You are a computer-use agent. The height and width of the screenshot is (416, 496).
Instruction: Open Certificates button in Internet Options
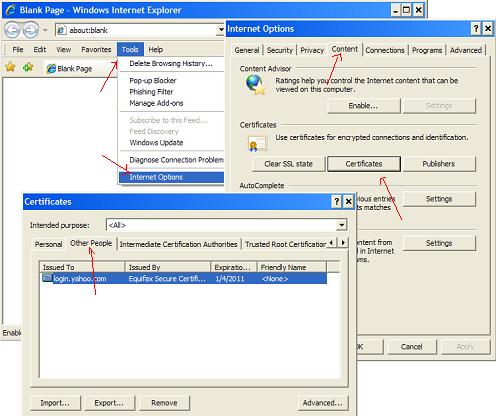coord(364,164)
